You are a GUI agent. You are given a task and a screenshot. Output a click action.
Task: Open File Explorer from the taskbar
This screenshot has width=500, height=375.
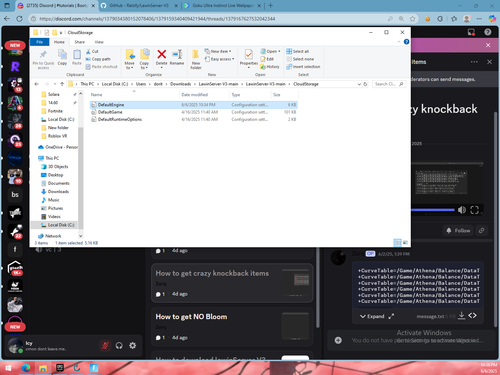tap(43, 368)
